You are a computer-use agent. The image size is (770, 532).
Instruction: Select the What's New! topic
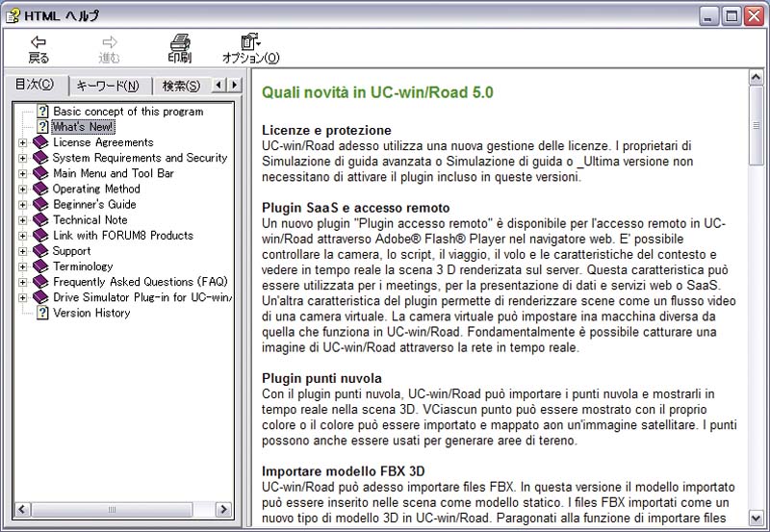click(x=83, y=127)
